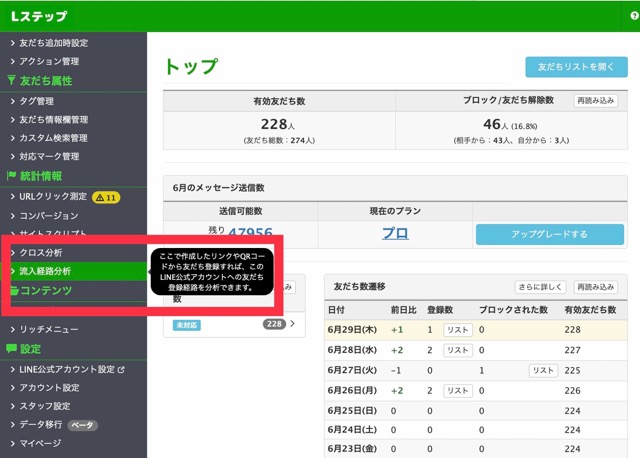The height and width of the screenshot is (458, 640).
Task: Reload the ブロック/友だち解除数 stats with 再読み込み
Action: tap(595, 101)
